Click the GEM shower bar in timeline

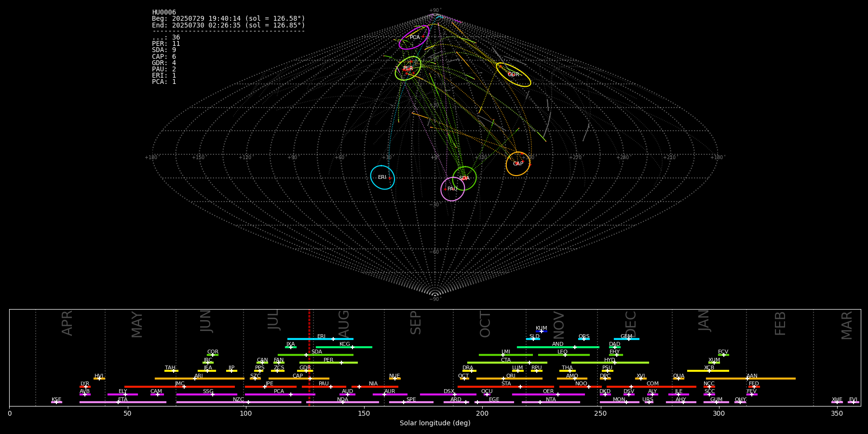[x=626, y=339]
